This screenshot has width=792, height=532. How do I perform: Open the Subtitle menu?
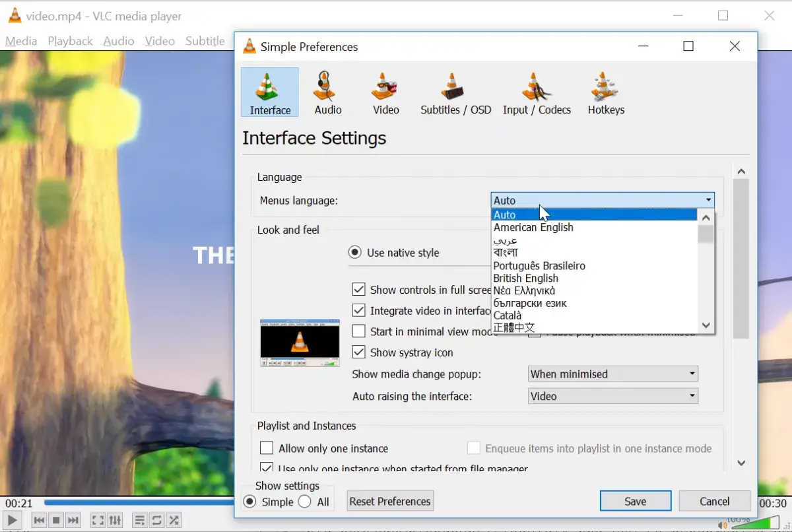coord(205,41)
